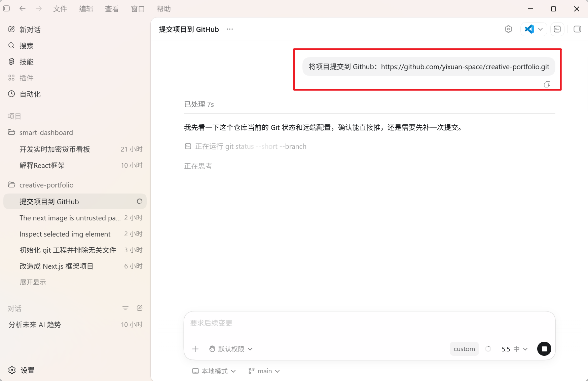Open 分析未来 AI 趋势 conversation
Screen dimensions: 588x381
pyautogui.click(x=75, y=325)
